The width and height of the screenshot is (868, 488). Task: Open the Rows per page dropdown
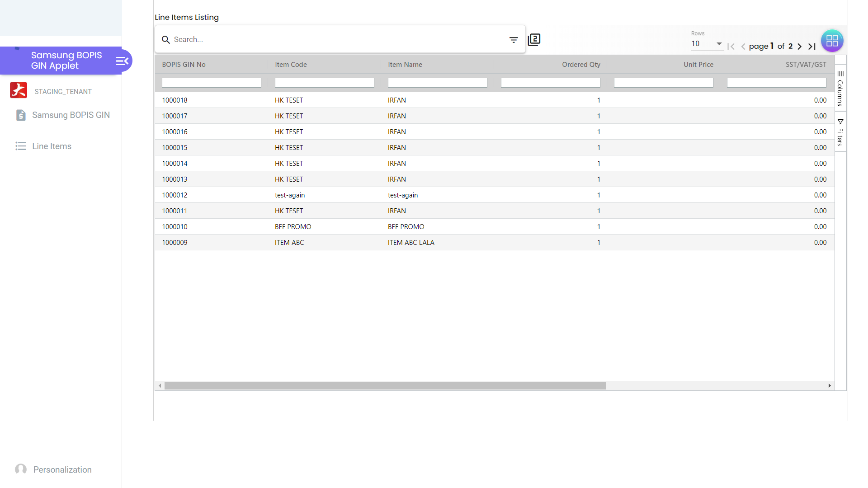coord(707,44)
